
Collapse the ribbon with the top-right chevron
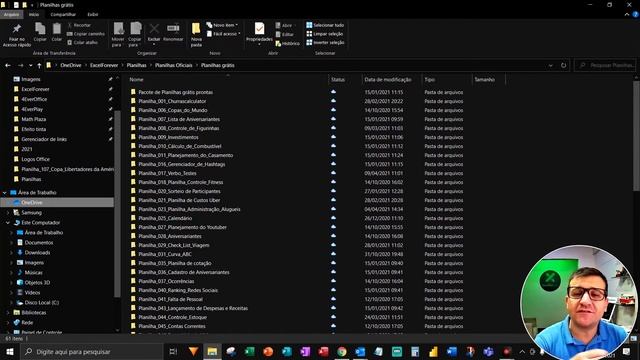[x=627, y=14]
